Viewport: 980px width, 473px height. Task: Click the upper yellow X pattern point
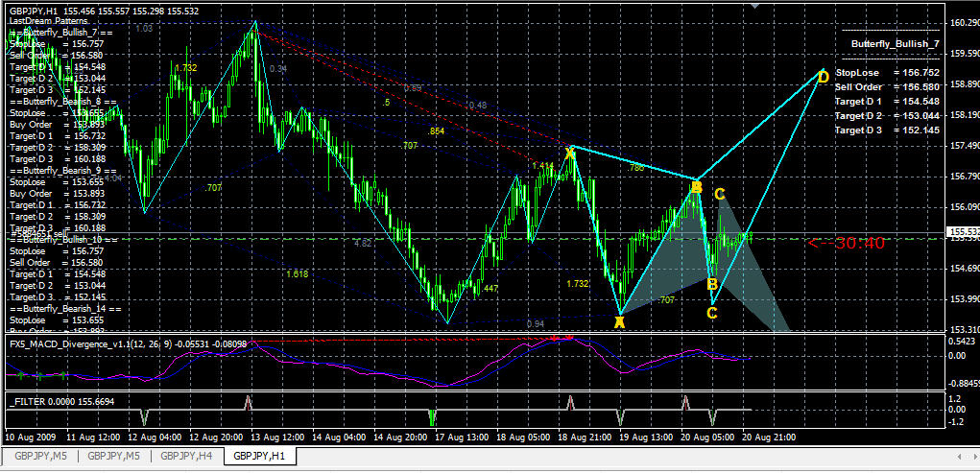click(x=570, y=152)
